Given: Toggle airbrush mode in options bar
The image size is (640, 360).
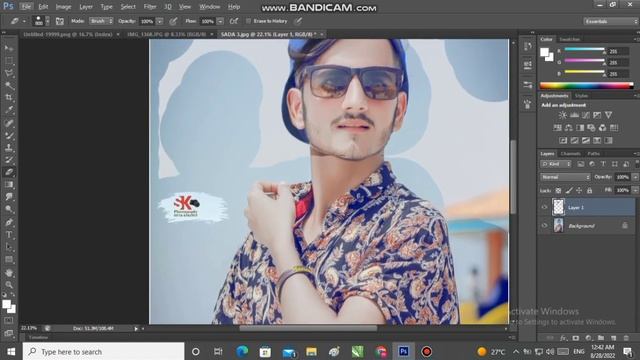Looking at the screenshot, I should [x=234, y=21].
